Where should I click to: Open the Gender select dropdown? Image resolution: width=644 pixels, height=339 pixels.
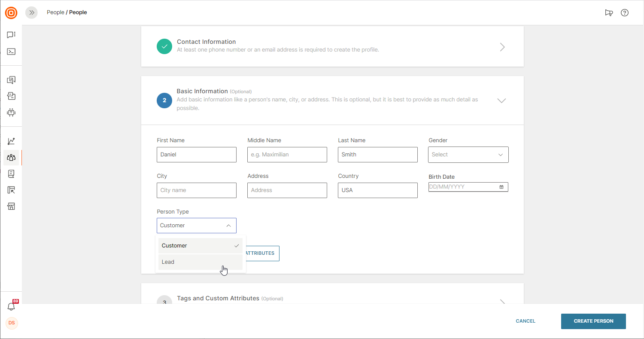[x=468, y=155]
